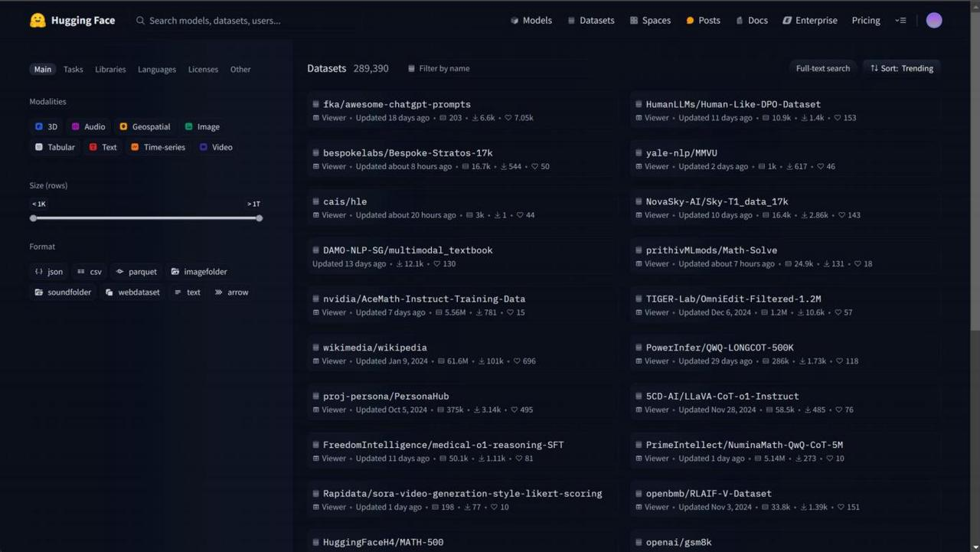The width and height of the screenshot is (980, 552).
Task: Switch to the Libraries filter tab
Action: (x=110, y=69)
